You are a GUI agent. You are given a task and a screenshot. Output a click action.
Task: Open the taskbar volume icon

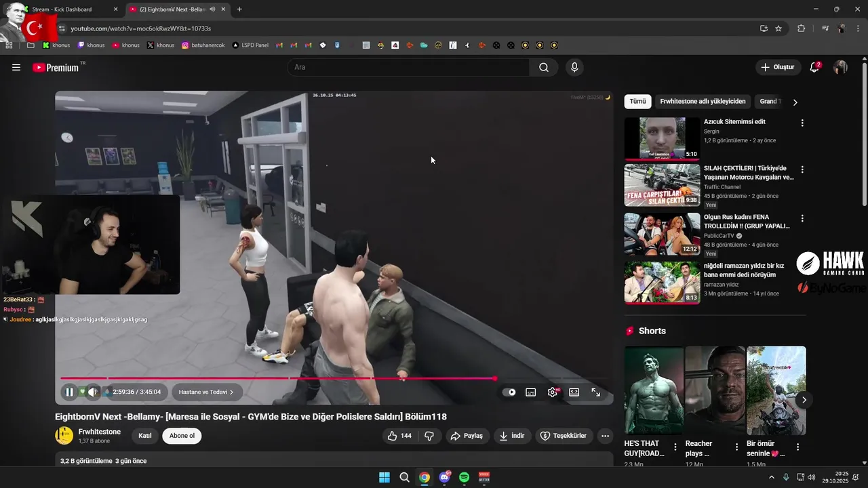coord(812,477)
